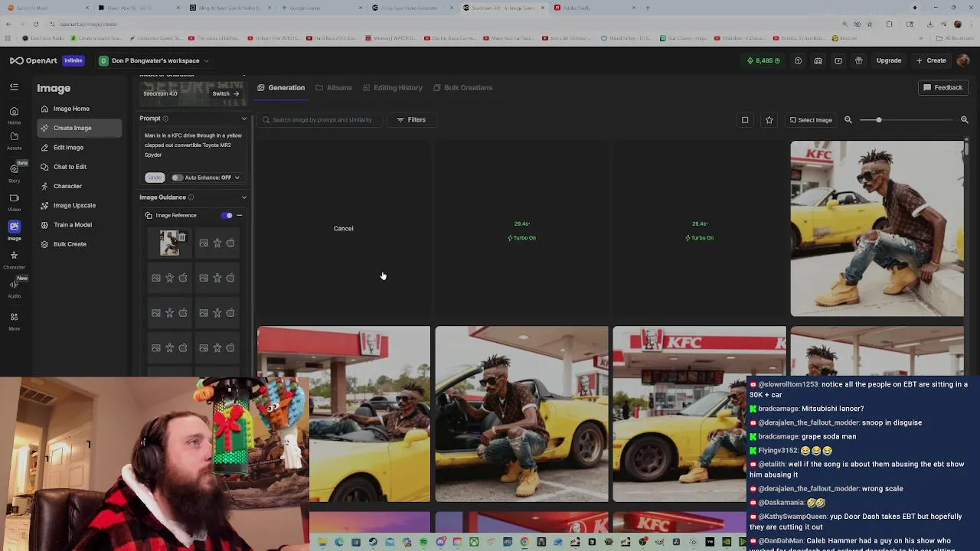The image size is (980, 551).
Task: Toggle Image Reference switch
Action: pos(227,215)
